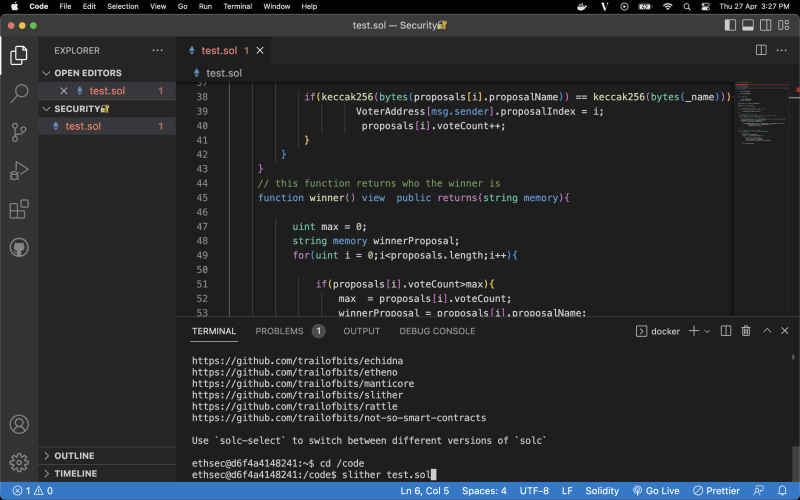
Task: Customize layout icon in title bar
Action: click(x=783, y=25)
